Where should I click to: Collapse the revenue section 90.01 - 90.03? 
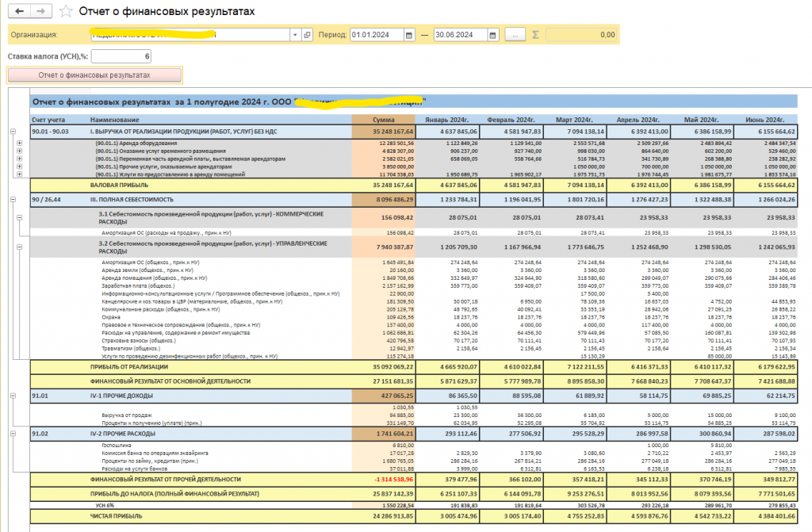13,132
